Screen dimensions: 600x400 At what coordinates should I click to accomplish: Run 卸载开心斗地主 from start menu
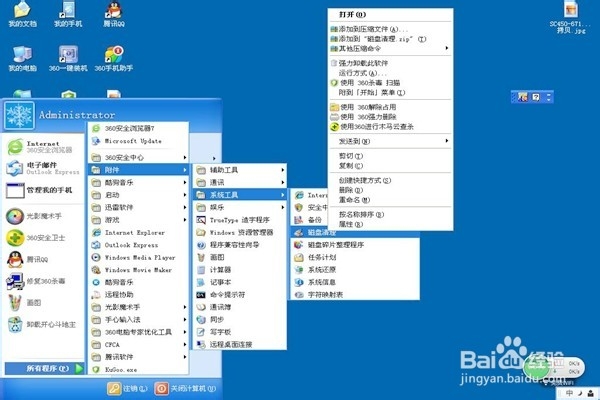coord(43,325)
